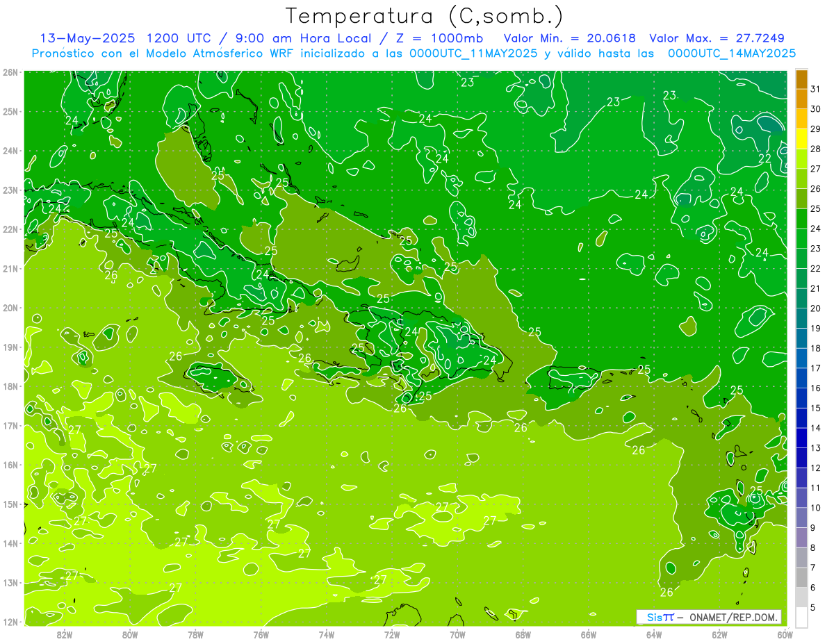The height and width of the screenshot is (644, 834).
Task: Select the "Valor Min. = 20.0618" value
Action: (x=569, y=38)
